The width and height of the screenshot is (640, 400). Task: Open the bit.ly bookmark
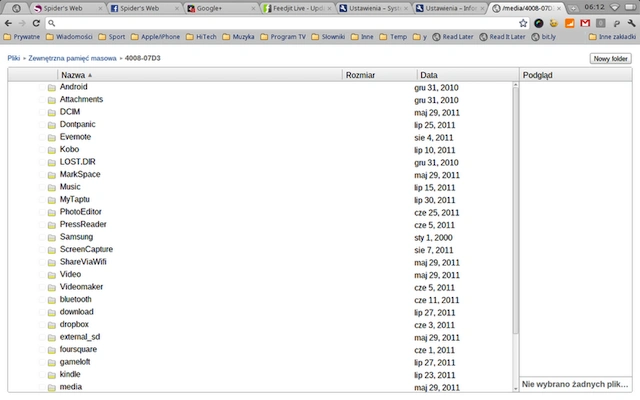544,37
